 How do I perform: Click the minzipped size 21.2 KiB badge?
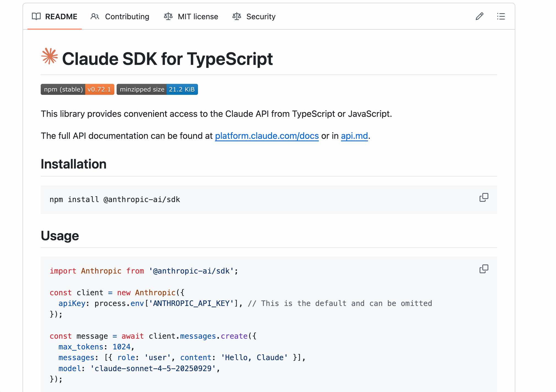pos(157,89)
